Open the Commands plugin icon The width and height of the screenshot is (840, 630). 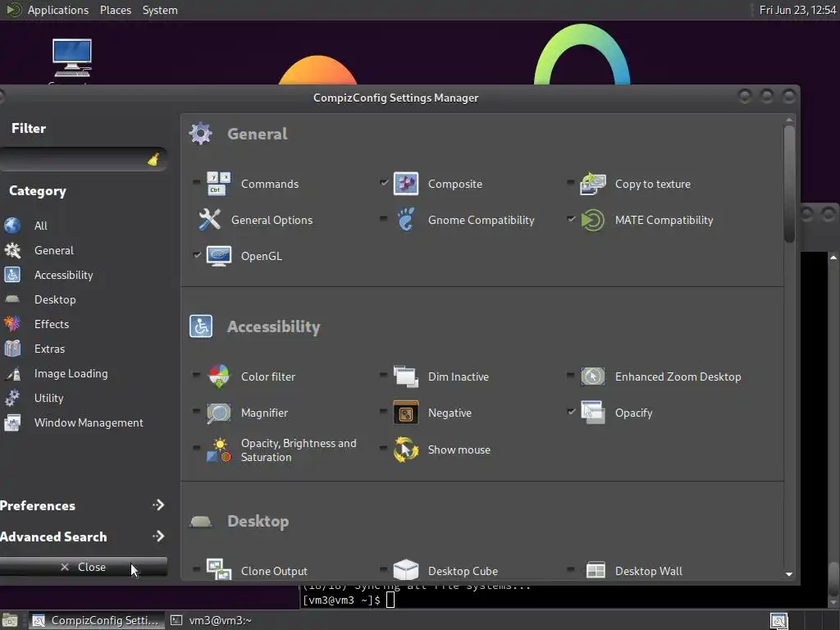218,184
